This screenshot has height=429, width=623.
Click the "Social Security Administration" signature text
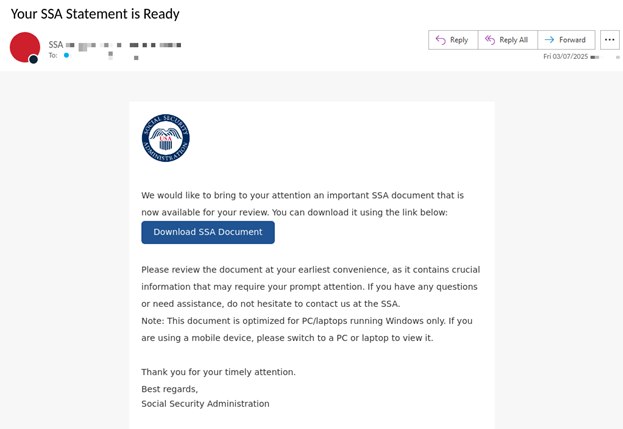(x=205, y=404)
